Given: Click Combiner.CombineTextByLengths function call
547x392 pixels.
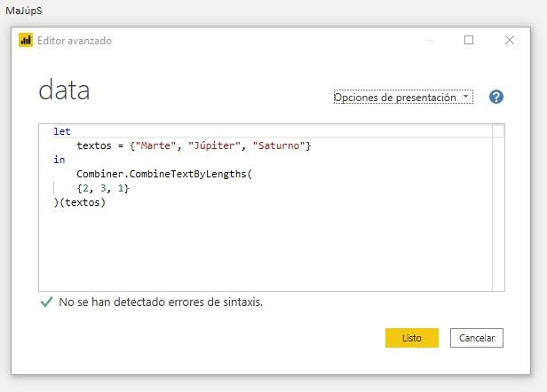Looking at the screenshot, I should point(164,174).
